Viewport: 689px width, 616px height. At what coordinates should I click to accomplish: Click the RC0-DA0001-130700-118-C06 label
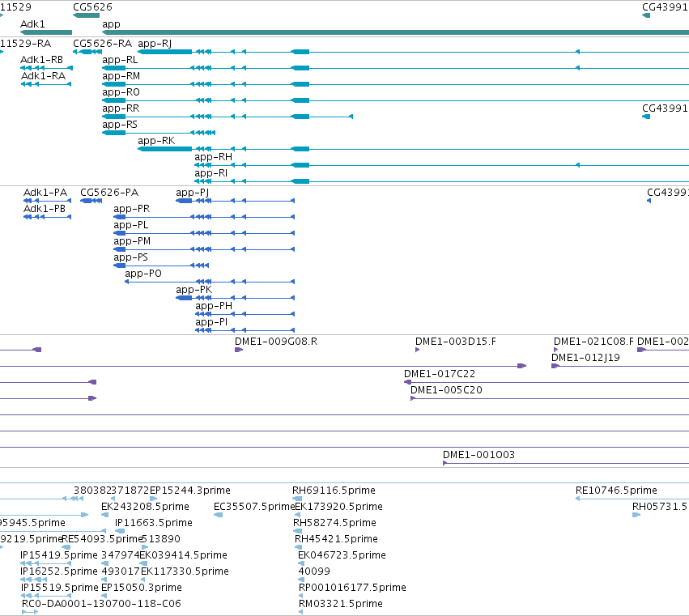101,604
